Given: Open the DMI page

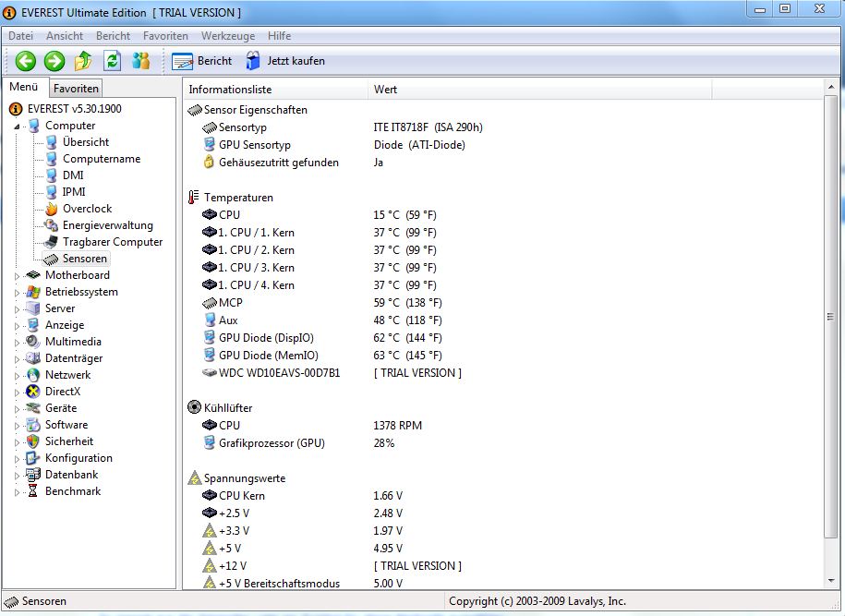Looking at the screenshot, I should (x=73, y=175).
